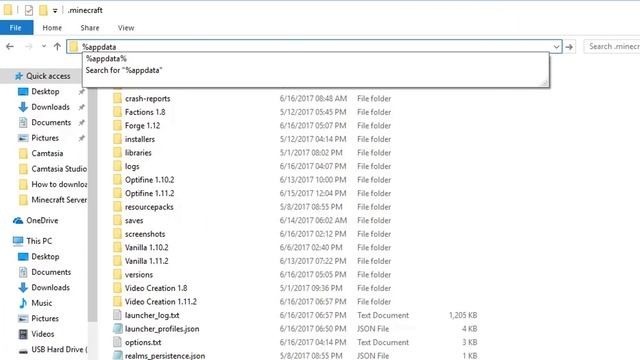This screenshot has height=360, width=640.
Task: Open the Customize Quick Access Toolbar dropdown
Action: pyautogui.click(x=55, y=11)
